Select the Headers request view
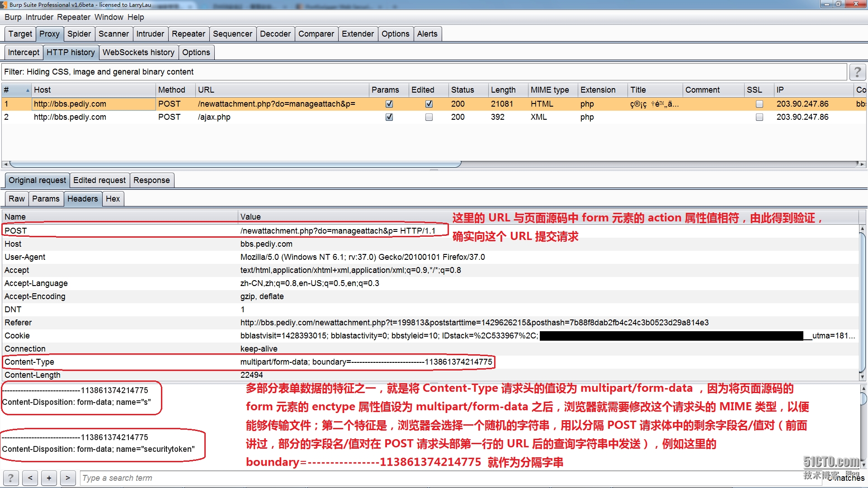This screenshot has height=488, width=868. [x=82, y=199]
